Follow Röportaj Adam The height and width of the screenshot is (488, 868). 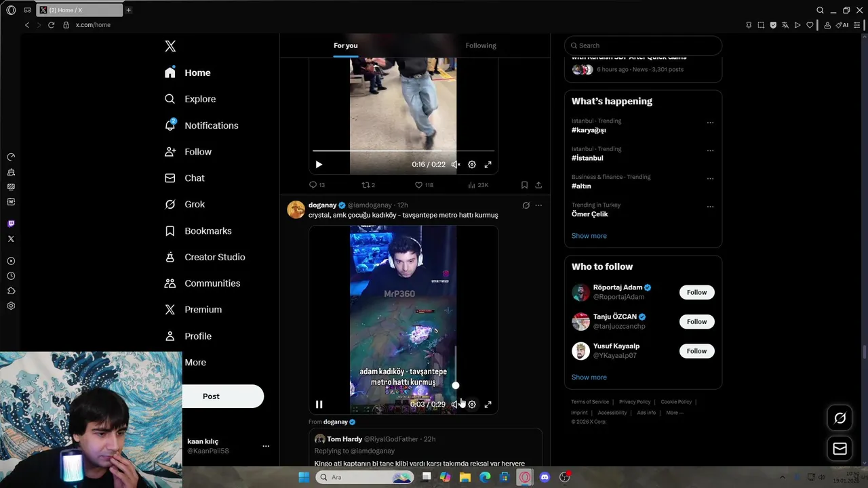point(696,292)
